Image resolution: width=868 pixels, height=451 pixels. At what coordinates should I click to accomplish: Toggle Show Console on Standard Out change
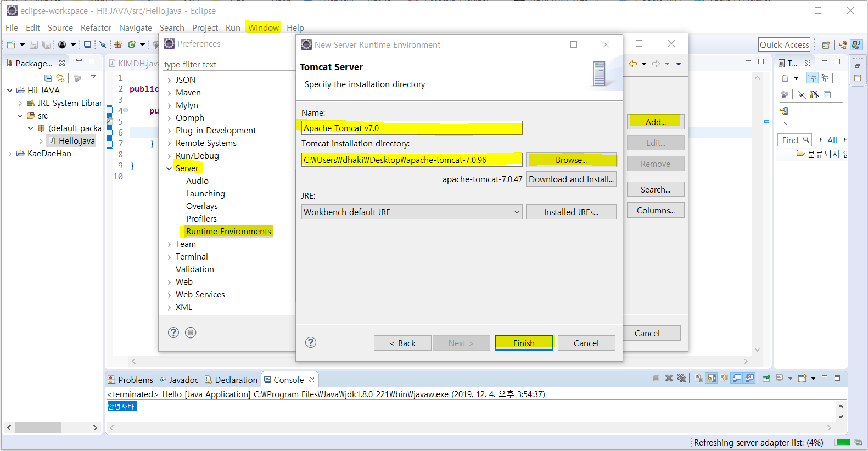(737, 378)
